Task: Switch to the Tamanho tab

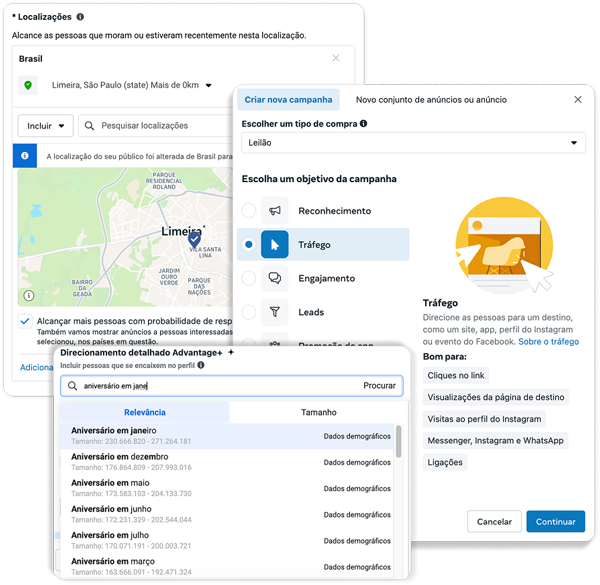Action: coord(319,412)
